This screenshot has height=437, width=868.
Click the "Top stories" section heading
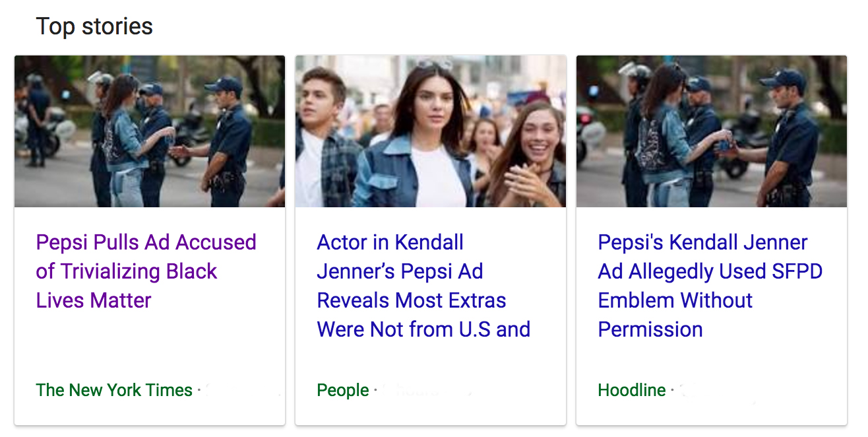(x=94, y=26)
